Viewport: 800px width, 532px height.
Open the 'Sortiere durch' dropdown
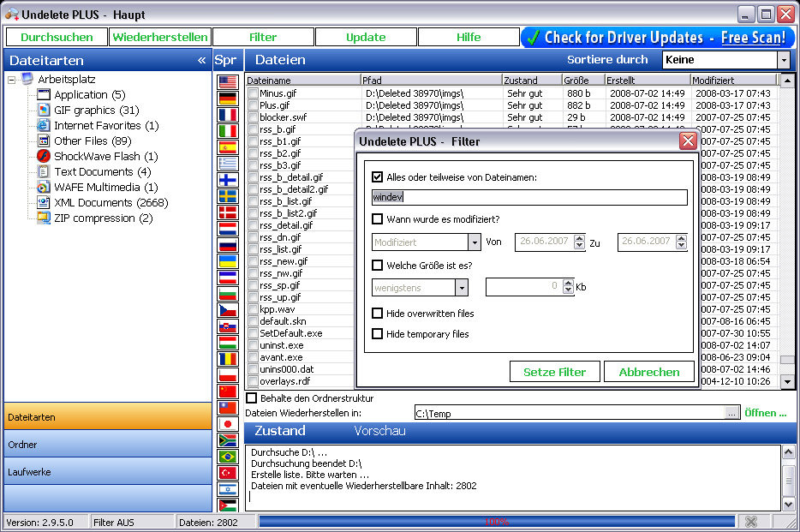[785, 60]
